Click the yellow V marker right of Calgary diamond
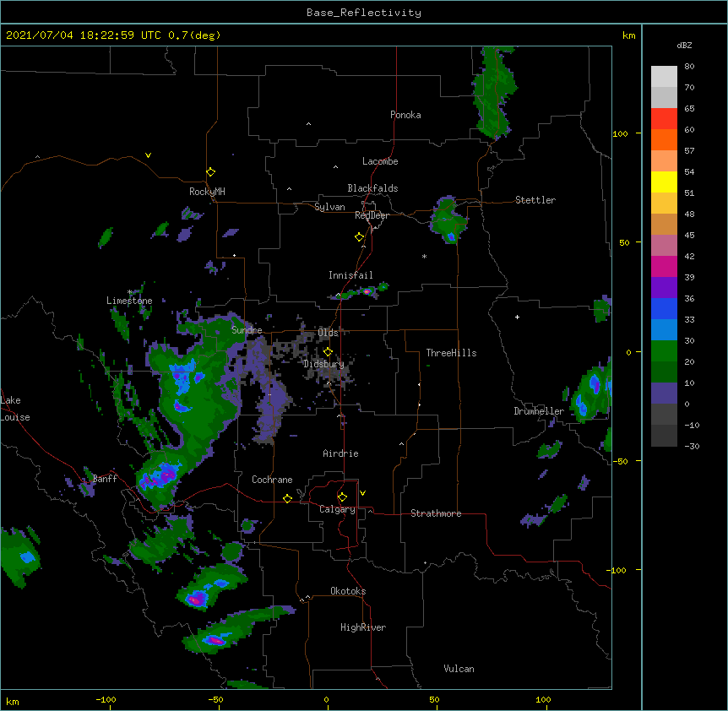Image resolution: width=728 pixels, height=711 pixels. (362, 493)
